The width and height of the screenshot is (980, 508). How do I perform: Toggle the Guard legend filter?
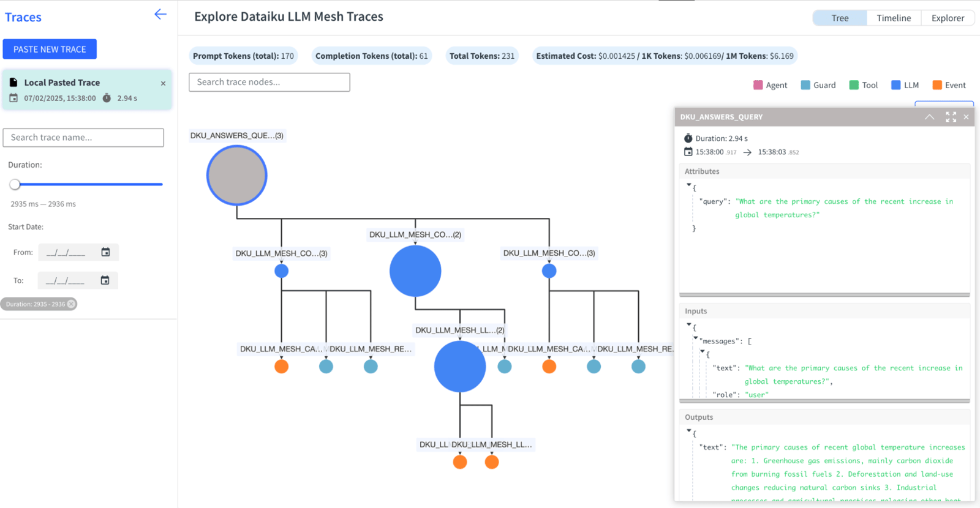point(818,85)
